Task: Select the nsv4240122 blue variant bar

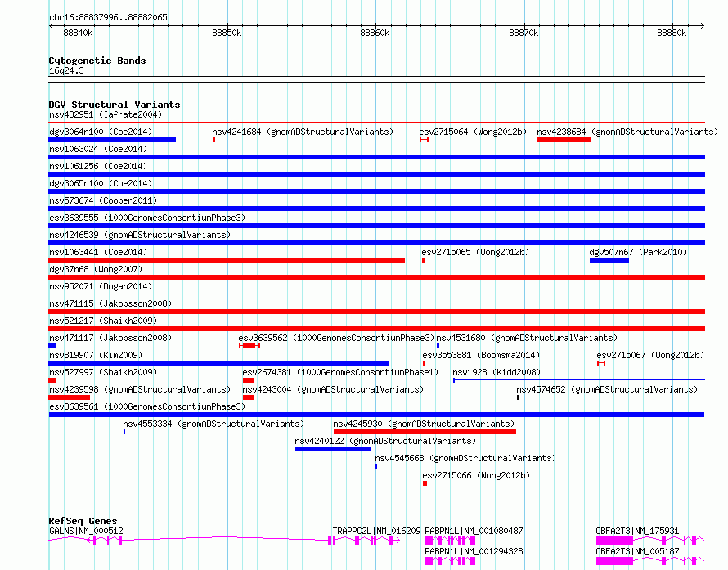Action: pos(333,449)
